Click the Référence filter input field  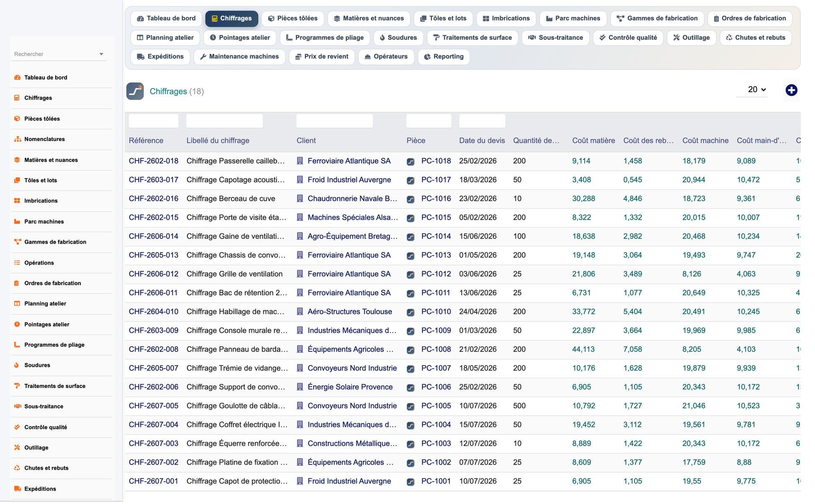point(154,121)
